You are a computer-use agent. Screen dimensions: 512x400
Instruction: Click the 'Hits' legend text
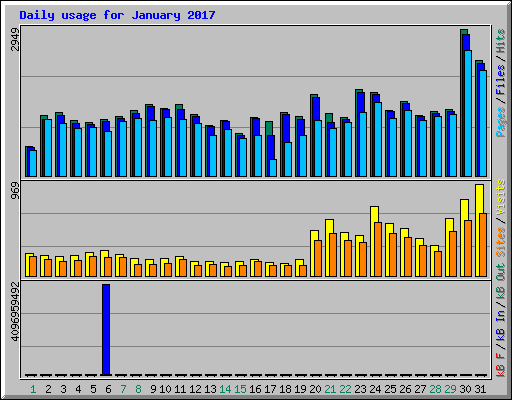pos(500,41)
